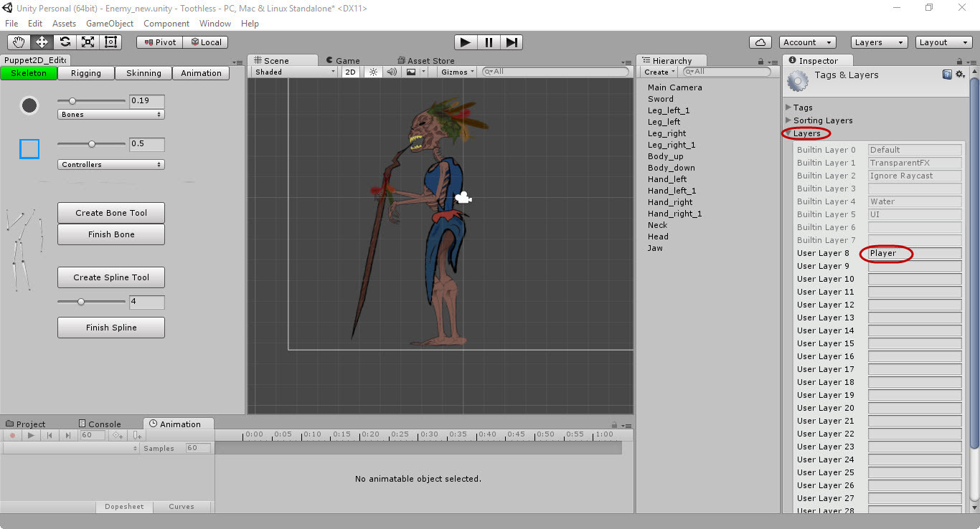Click the Finish Spline button
Viewport: 980px width, 529px height.
tap(111, 328)
